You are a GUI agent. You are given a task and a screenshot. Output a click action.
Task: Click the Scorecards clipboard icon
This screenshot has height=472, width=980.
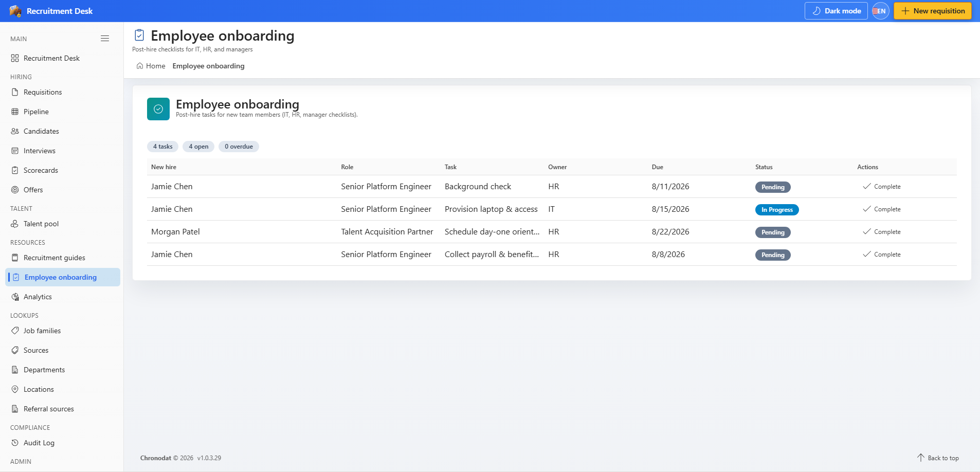point(15,170)
